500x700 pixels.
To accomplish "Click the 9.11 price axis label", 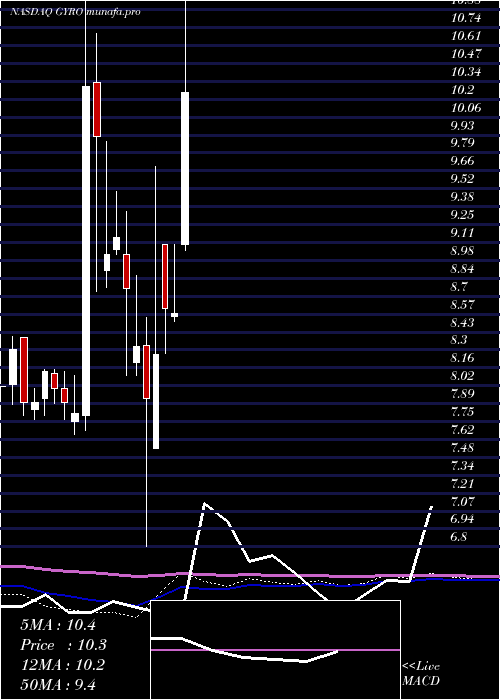I will (462, 233).
